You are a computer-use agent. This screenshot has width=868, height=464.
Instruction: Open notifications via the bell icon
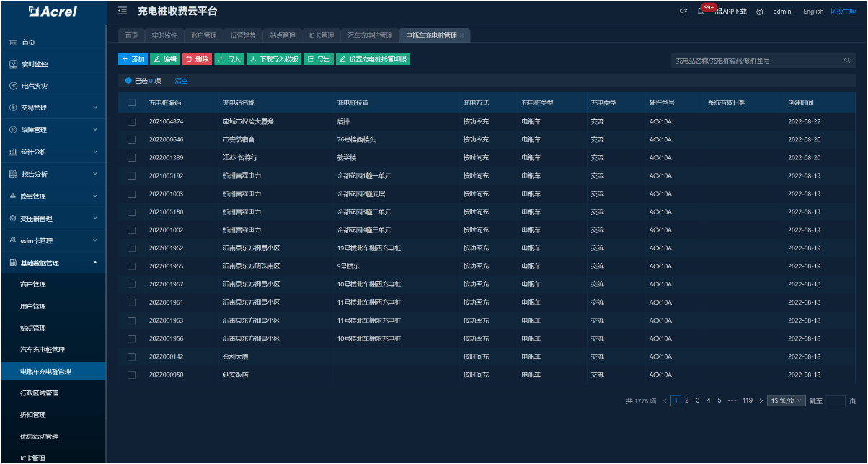click(x=701, y=12)
